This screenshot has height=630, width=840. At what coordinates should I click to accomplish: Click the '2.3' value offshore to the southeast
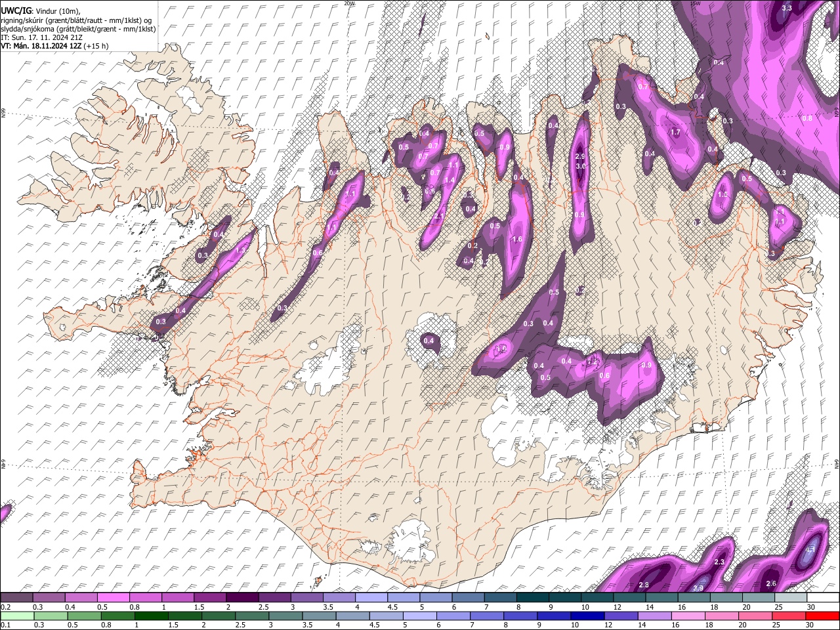tap(719, 562)
